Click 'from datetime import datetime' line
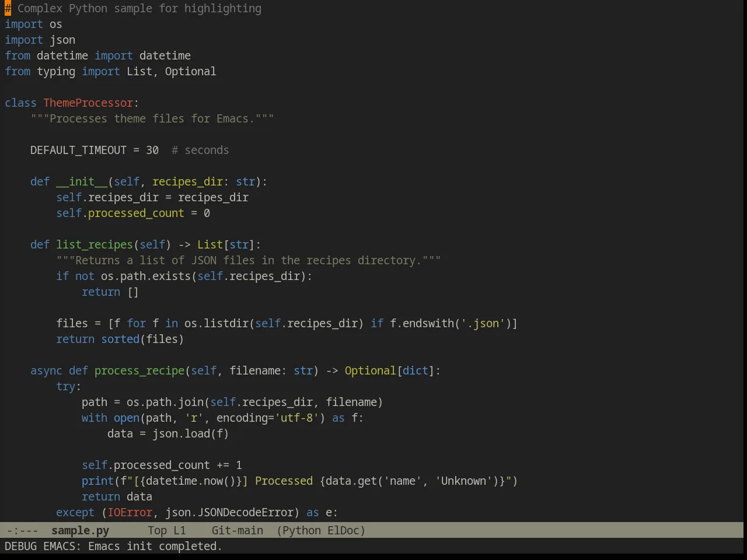 [x=97, y=55]
